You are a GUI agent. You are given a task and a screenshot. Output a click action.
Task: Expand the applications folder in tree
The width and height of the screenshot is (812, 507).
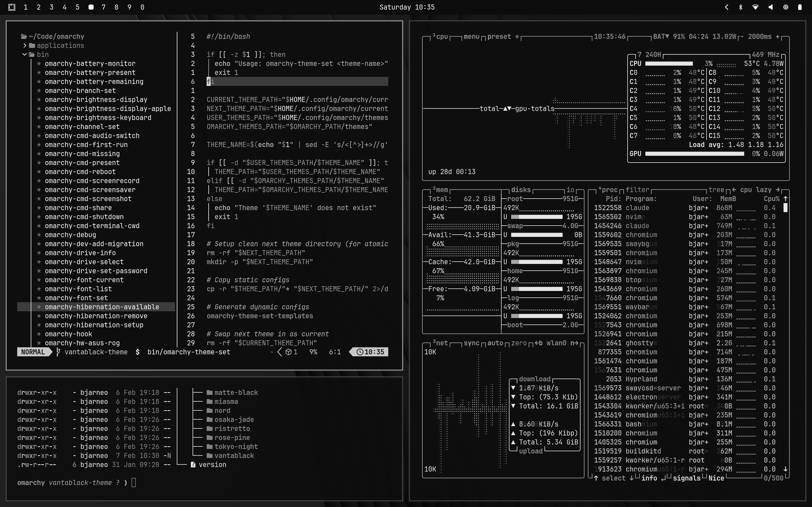[25, 46]
